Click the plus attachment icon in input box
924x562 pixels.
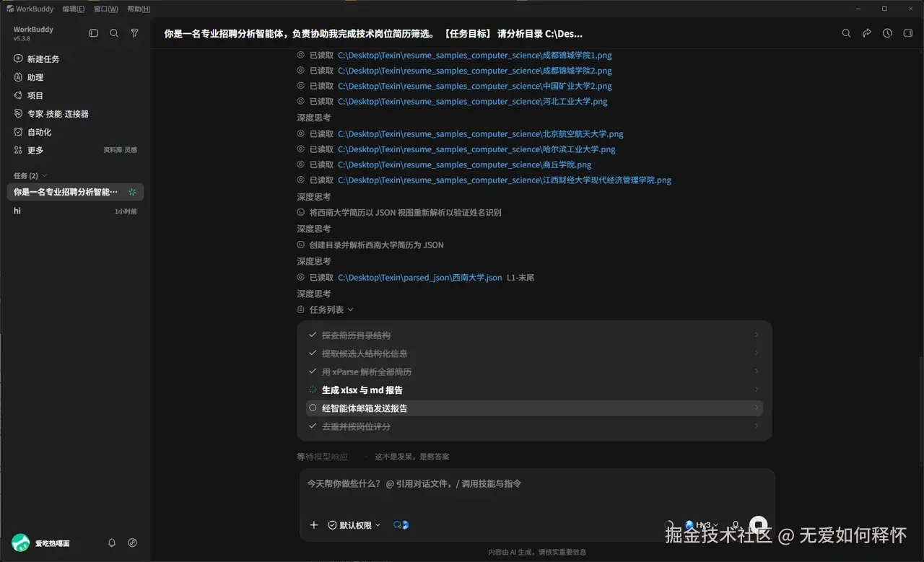313,525
